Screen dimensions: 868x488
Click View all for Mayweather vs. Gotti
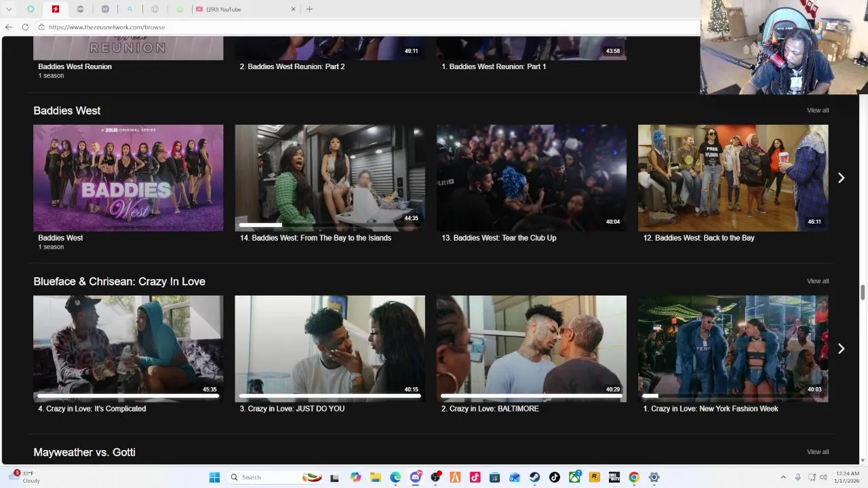coord(818,451)
